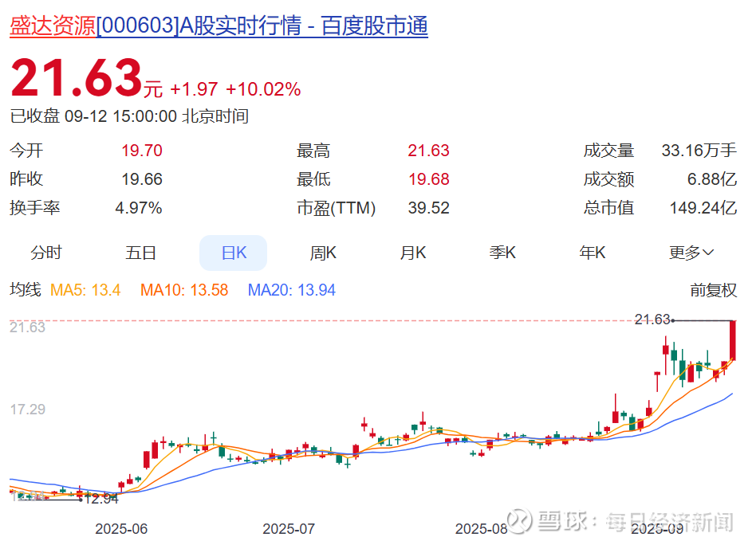Click the 17.29 price axis label
Image resolution: width=756 pixels, height=545 pixels.
(27, 410)
